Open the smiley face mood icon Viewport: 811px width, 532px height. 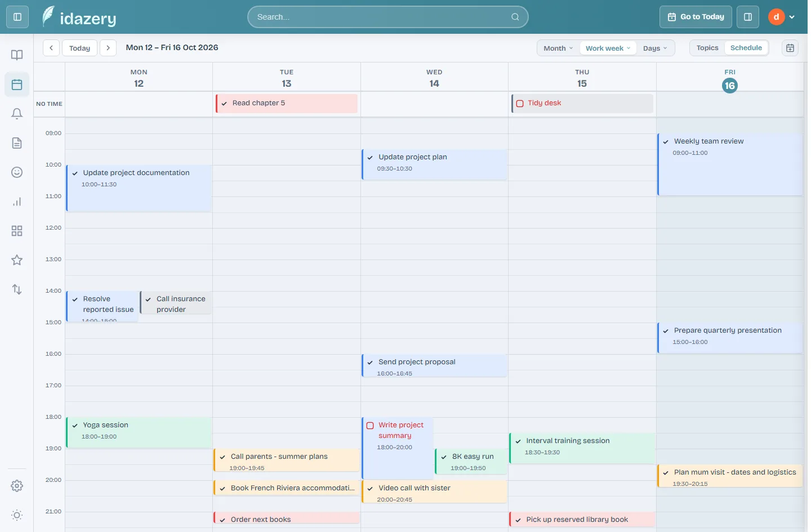tap(17, 172)
